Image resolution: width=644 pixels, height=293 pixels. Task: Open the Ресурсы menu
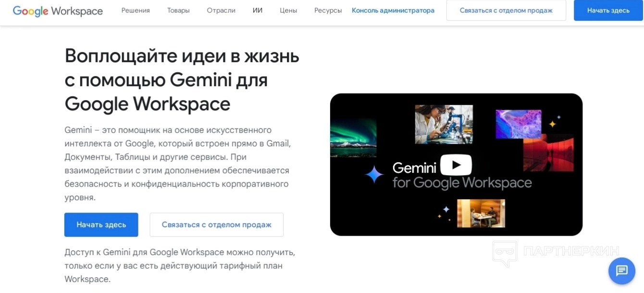328,10
